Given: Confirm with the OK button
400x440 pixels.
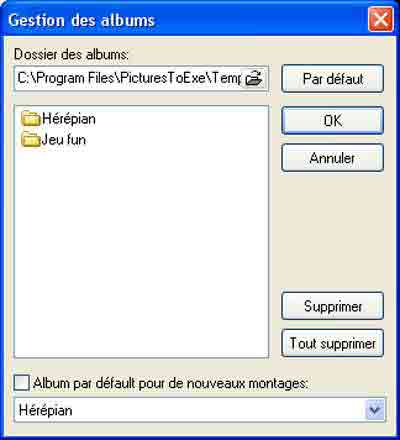Looking at the screenshot, I should point(333,120).
